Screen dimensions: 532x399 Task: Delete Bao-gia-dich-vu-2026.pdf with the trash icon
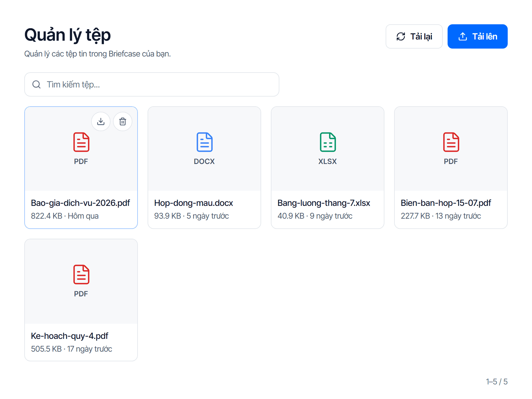pos(123,121)
